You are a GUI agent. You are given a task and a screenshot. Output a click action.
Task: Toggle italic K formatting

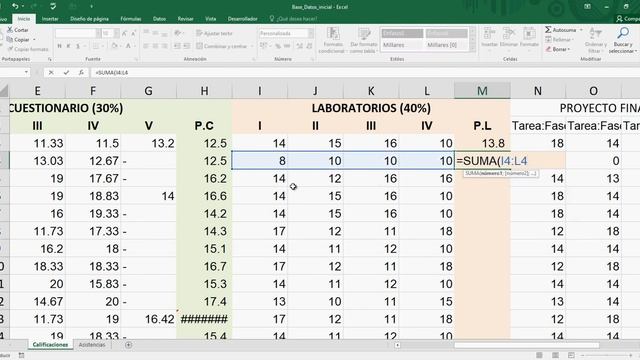click(68, 46)
